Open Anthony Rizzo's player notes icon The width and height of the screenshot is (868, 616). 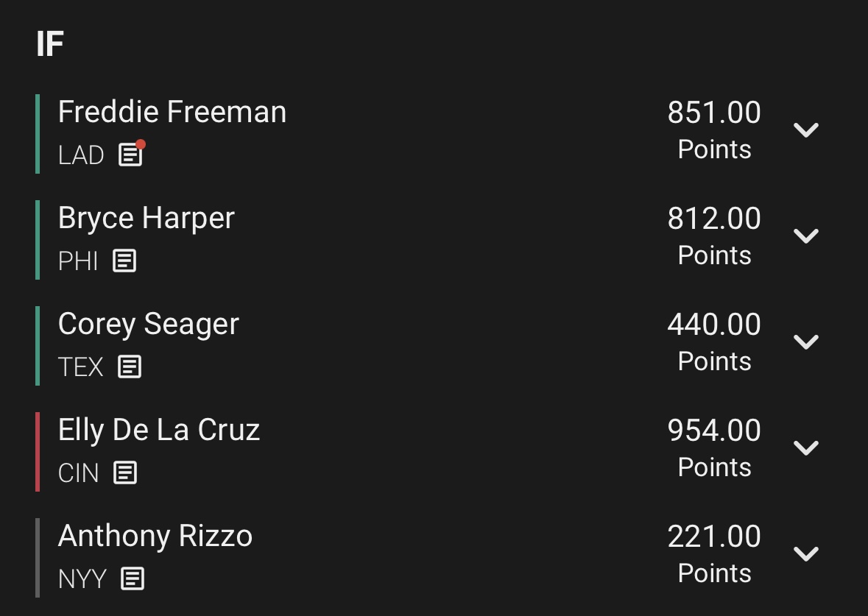click(133, 578)
